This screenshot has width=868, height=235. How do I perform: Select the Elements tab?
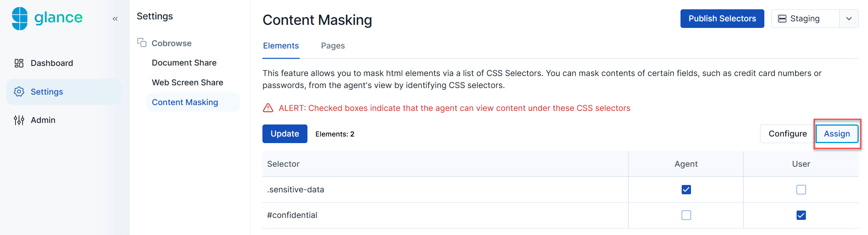click(x=281, y=46)
